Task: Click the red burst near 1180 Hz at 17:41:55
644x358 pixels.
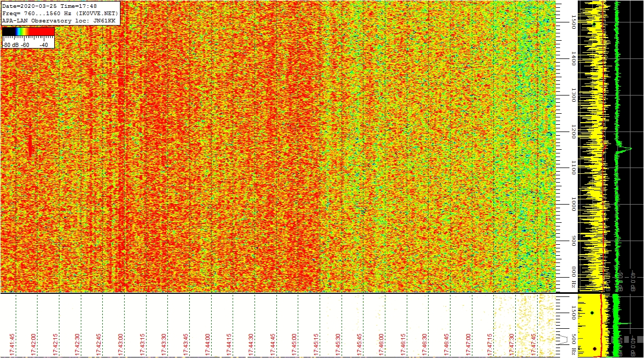Action: click(x=30, y=145)
